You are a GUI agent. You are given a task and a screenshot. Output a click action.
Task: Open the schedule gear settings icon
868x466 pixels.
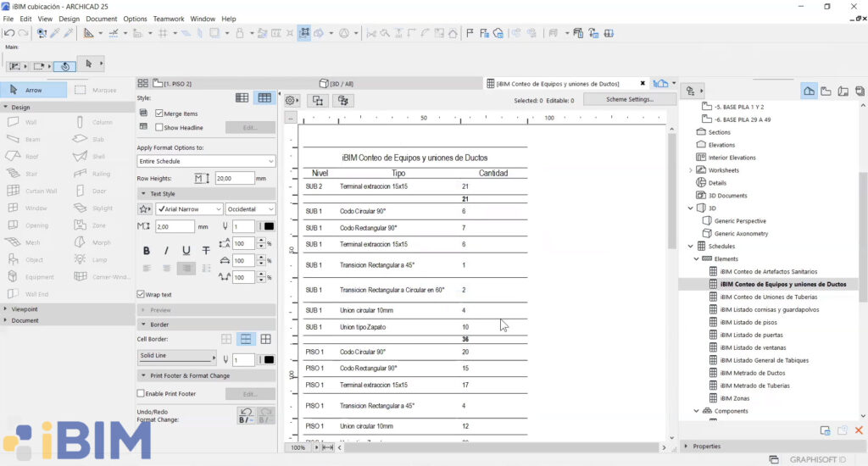click(x=292, y=101)
